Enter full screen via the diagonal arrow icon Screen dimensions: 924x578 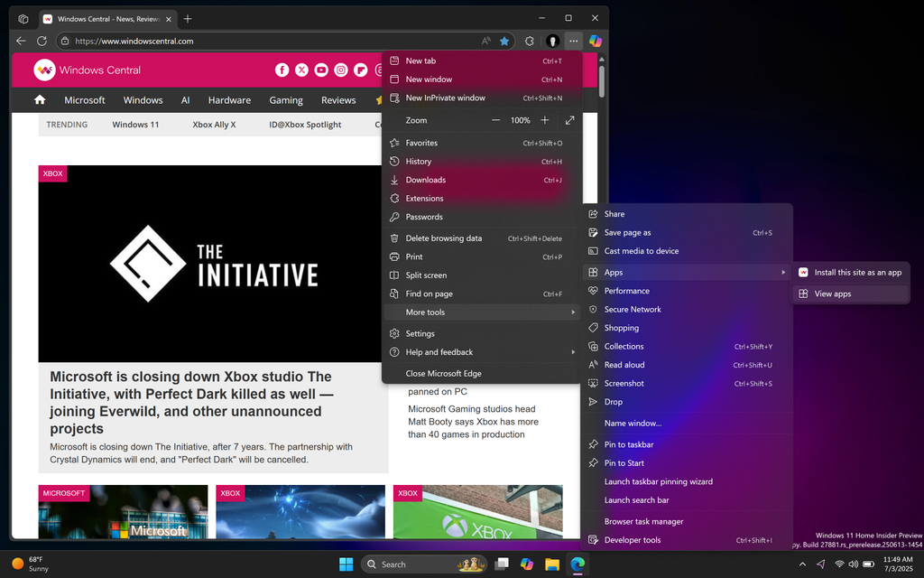point(570,119)
